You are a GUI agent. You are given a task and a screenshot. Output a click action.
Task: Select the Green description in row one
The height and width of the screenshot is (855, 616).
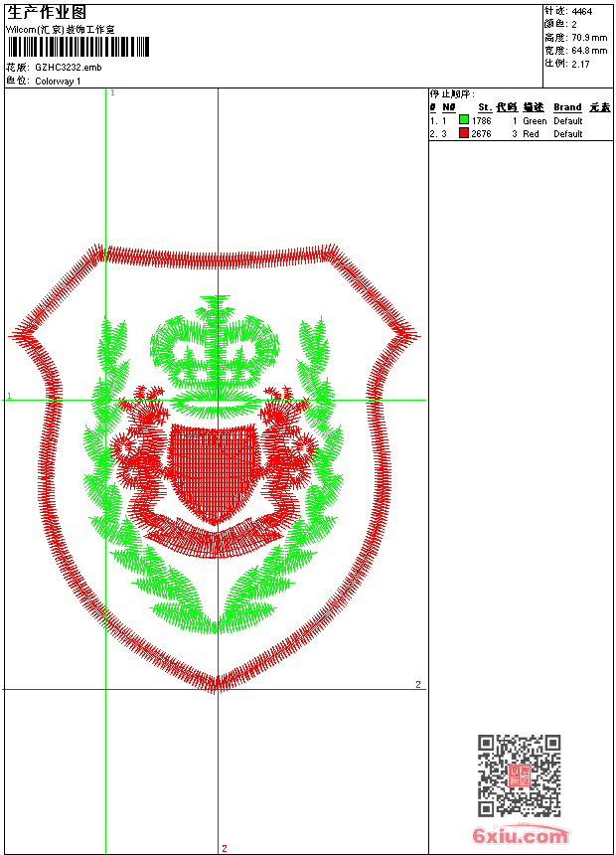tap(535, 121)
